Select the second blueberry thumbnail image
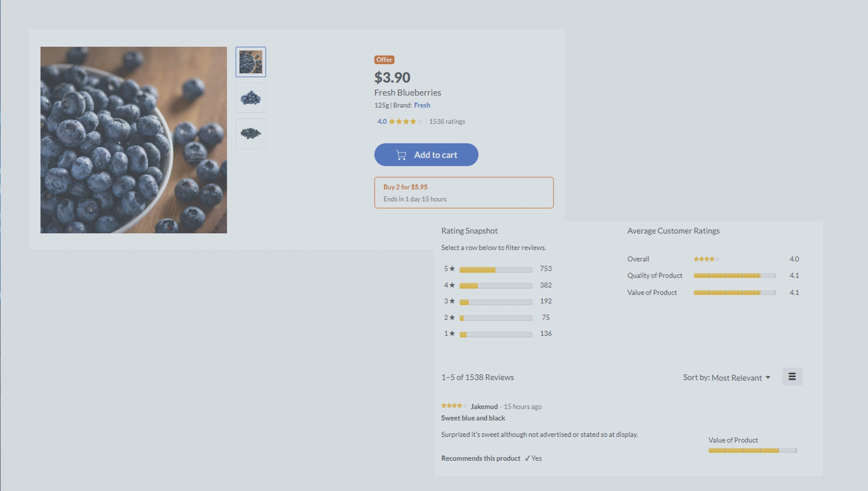868x491 pixels. coord(250,97)
